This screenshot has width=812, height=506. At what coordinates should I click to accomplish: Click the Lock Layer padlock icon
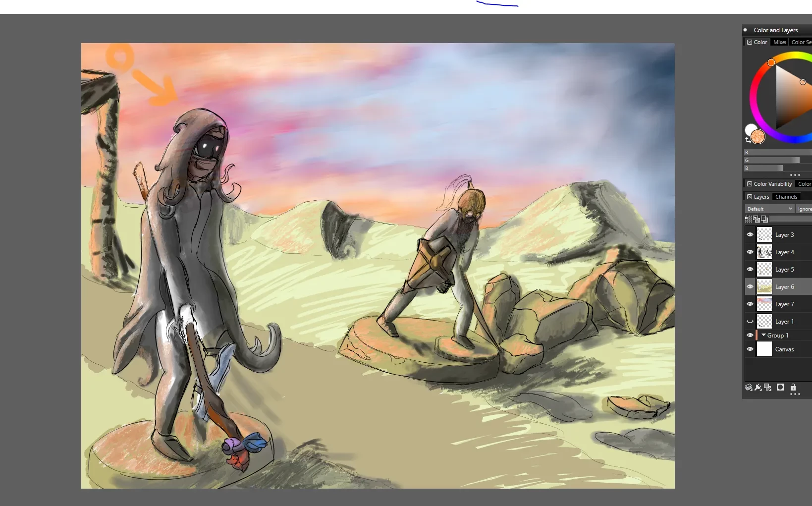click(x=793, y=388)
